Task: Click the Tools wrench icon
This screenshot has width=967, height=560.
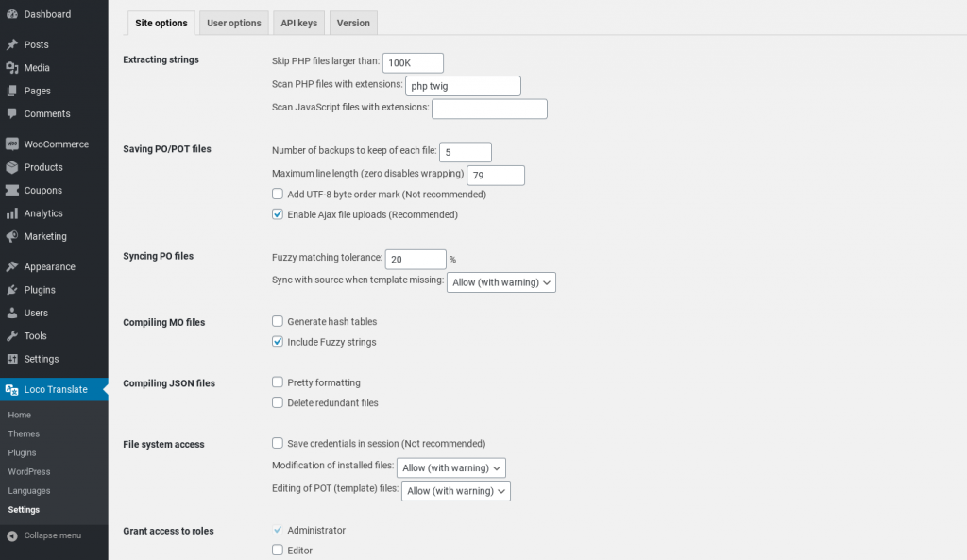Action: tap(11, 336)
